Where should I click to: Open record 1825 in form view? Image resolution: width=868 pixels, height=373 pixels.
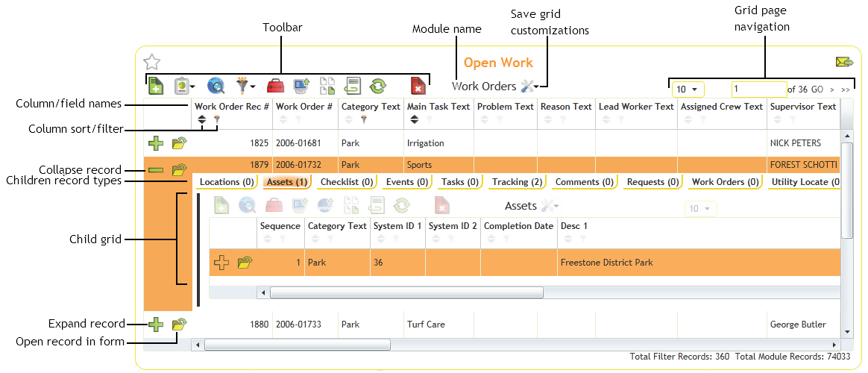click(x=179, y=143)
